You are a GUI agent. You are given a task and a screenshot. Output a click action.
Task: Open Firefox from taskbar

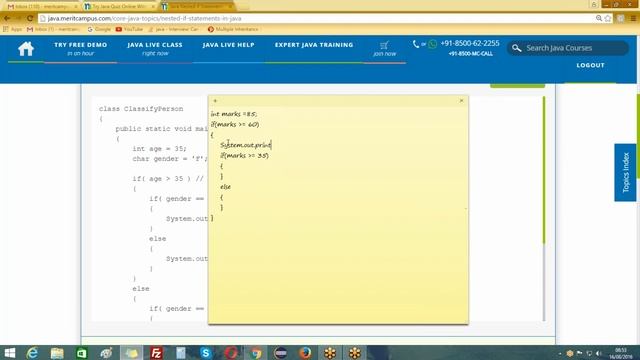click(x=305, y=353)
